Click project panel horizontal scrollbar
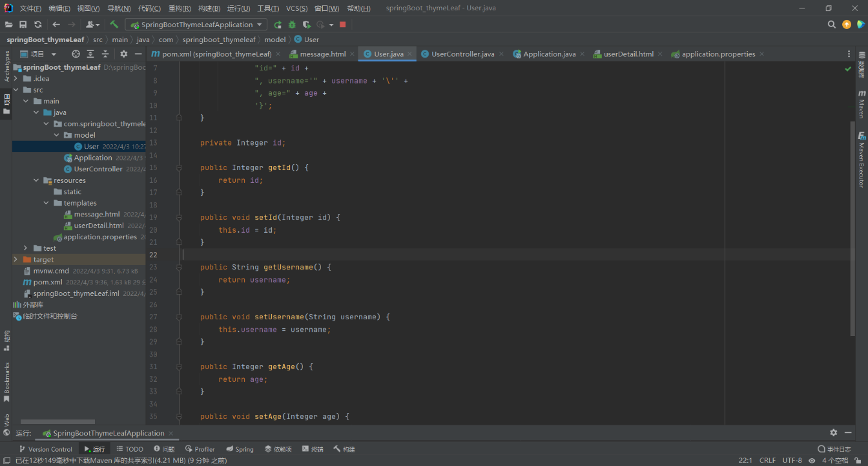The image size is (868, 466). (58, 421)
